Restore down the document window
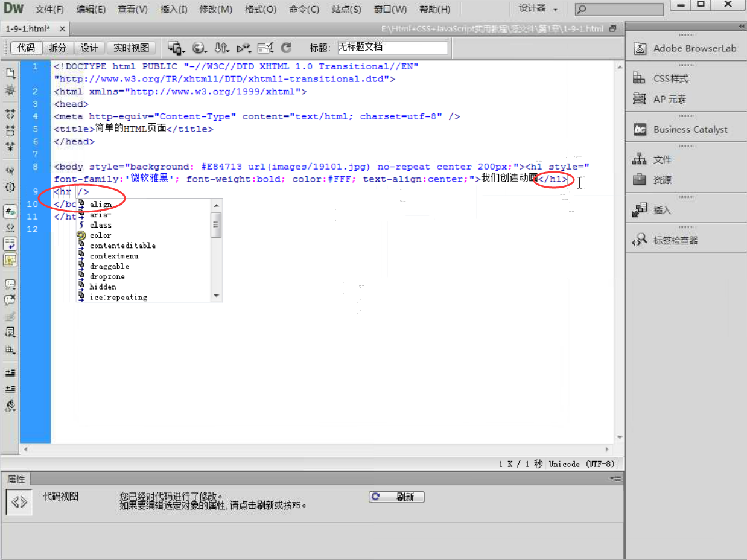The image size is (747, 560). pyautogui.click(x=613, y=28)
